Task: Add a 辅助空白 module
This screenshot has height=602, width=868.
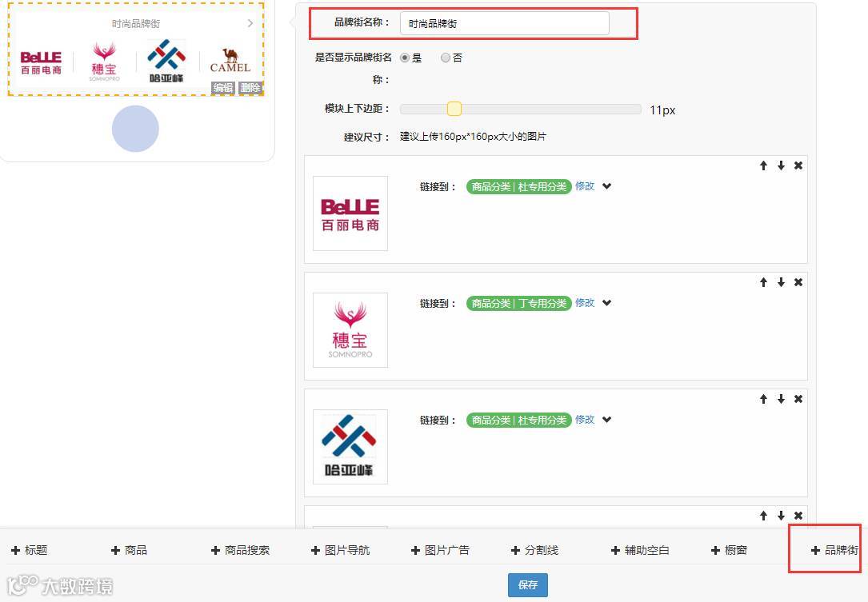Action: [x=641, y=551]
